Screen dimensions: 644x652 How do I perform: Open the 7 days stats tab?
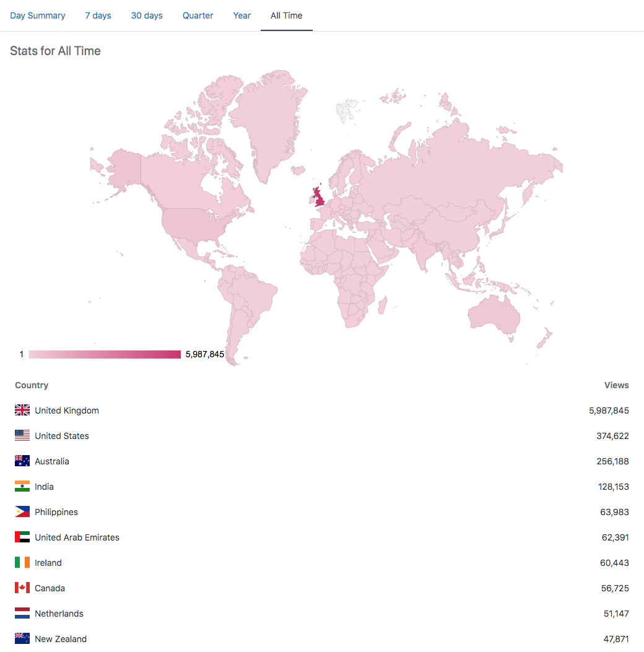tap(98, 15)
